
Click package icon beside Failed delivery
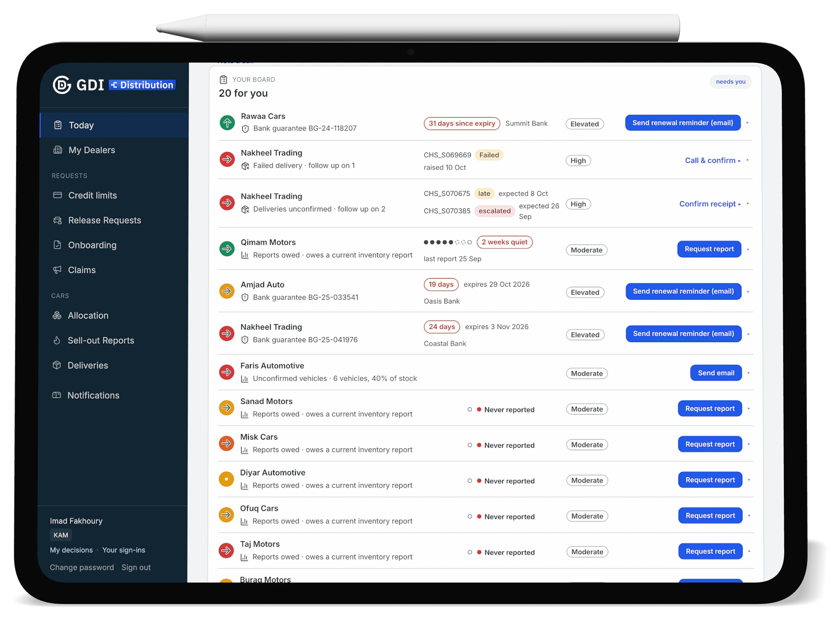245,166
